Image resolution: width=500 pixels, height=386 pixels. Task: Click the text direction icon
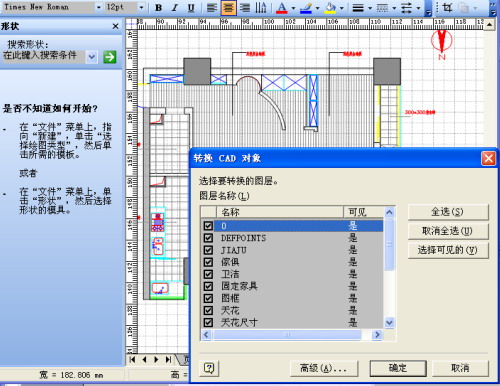pos(261,8)
